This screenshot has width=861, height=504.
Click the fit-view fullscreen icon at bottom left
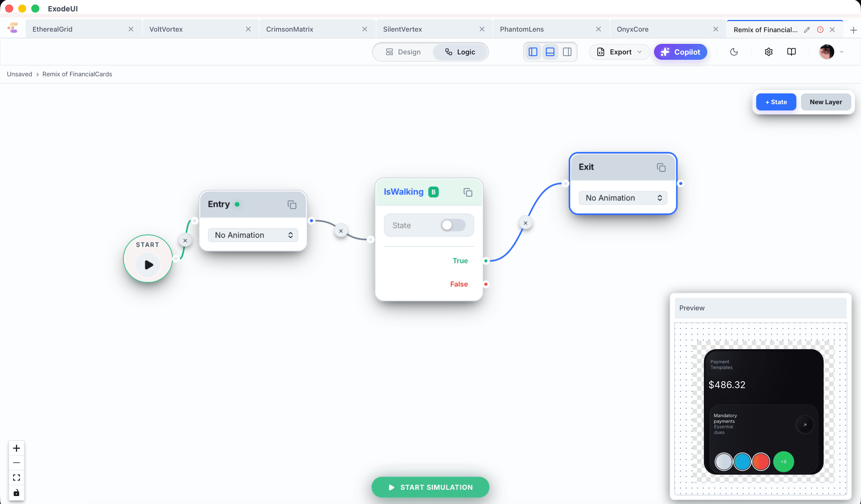(x=17, y=478)
